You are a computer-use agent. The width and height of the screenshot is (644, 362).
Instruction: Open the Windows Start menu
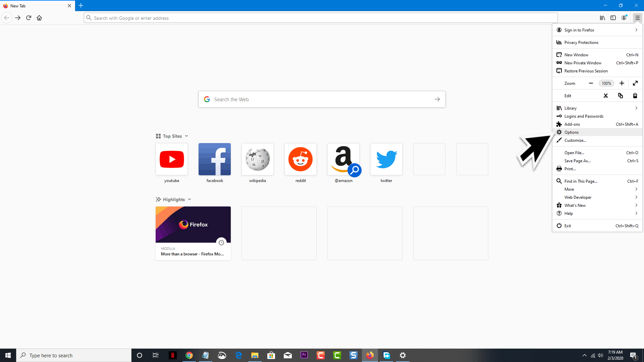tap(8, 355)
